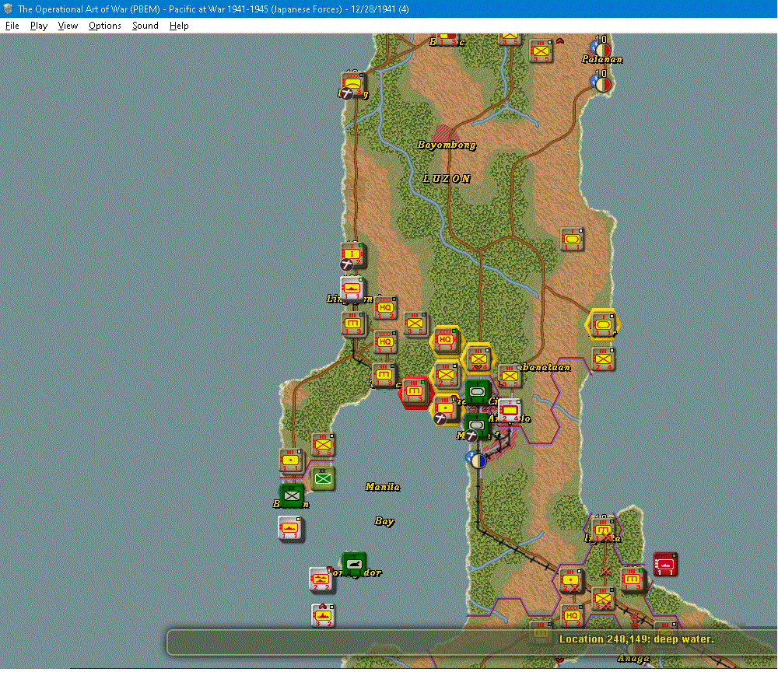Select the lone unit east of central Luzon forest

pos(572,240)
